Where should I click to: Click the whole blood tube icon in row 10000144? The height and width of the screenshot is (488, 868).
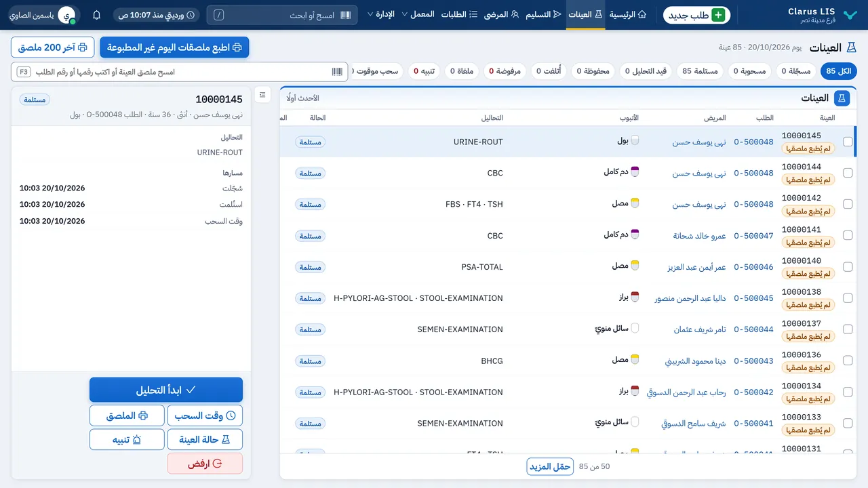[x=635, y=172]
